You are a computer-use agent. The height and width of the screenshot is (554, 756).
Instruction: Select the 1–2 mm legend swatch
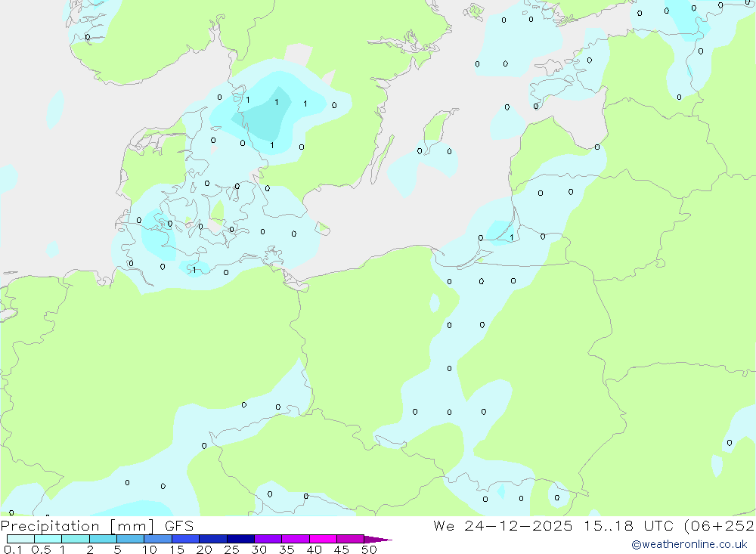(x=76, y=539)
